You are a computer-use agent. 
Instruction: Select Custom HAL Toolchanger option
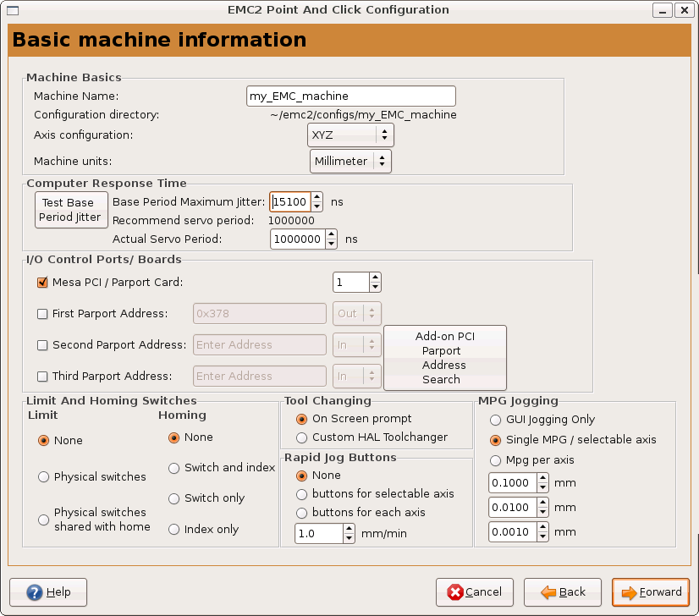[301, 437]
